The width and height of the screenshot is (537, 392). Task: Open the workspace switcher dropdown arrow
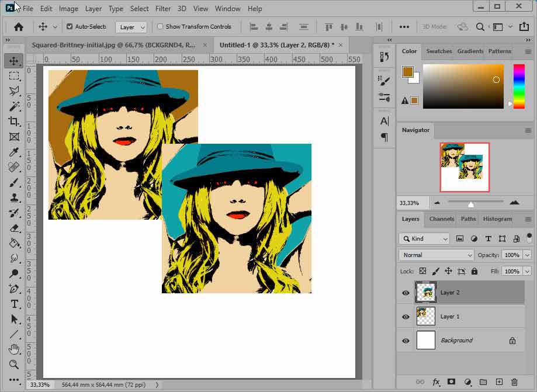tap(510, 27)
